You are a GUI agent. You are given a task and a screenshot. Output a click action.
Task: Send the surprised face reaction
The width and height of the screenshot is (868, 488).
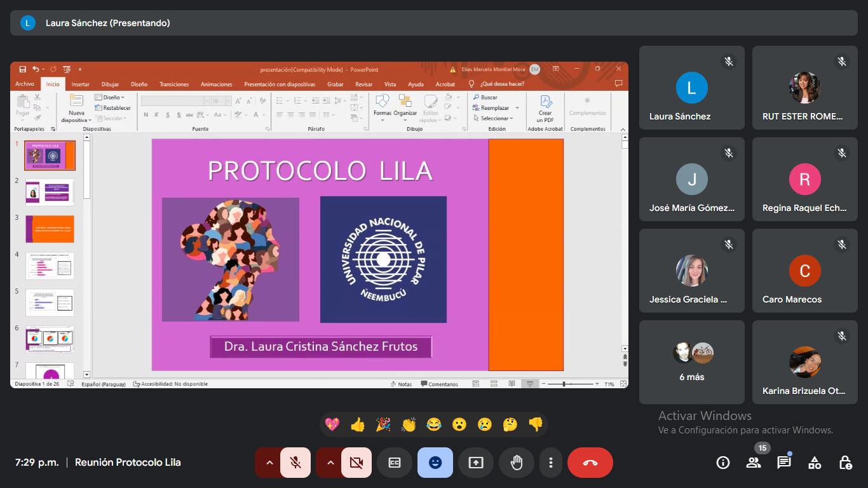click(459, 424)
